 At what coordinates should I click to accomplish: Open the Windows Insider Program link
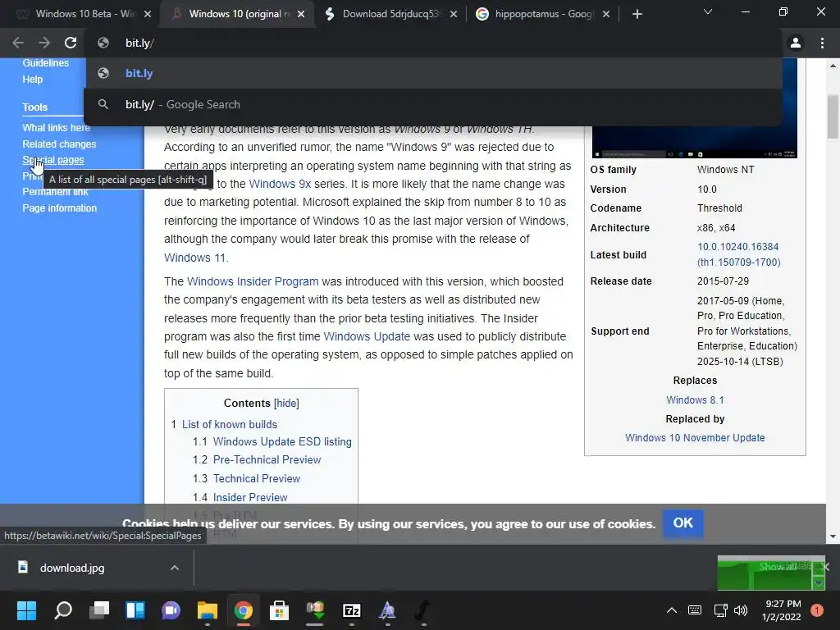(x=253, y=281)
